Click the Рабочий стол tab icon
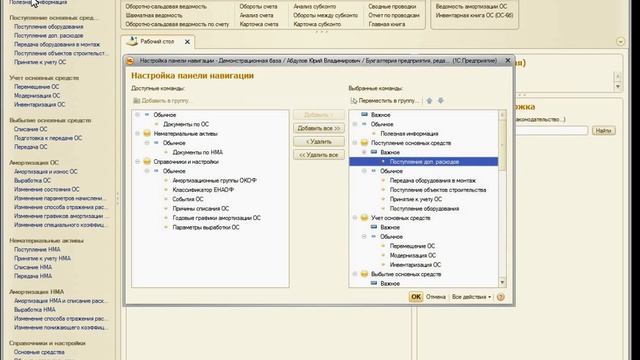640x360 pixels. tap(132, 41)
